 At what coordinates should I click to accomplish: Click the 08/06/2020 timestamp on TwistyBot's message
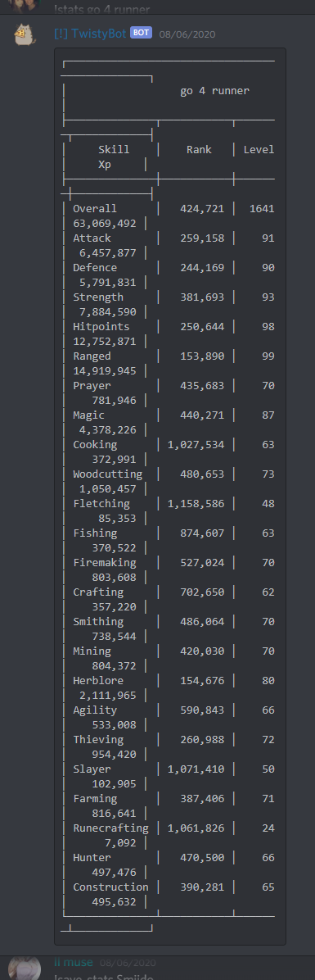187,34
